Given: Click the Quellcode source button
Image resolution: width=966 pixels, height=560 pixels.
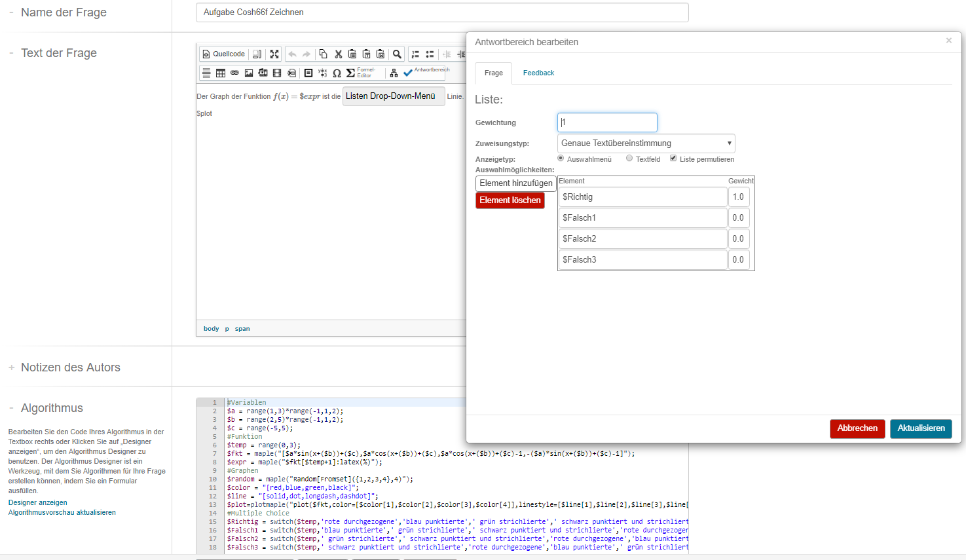Looking at the screenshot, I should coord(223,54).
